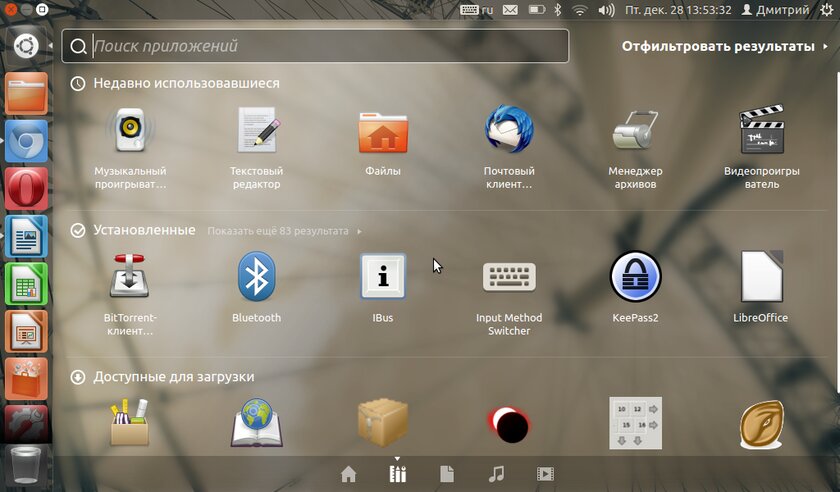Launch the BitTorrent client icon
This screenshot has height=492, width=840.
click(x=131, y=277)
